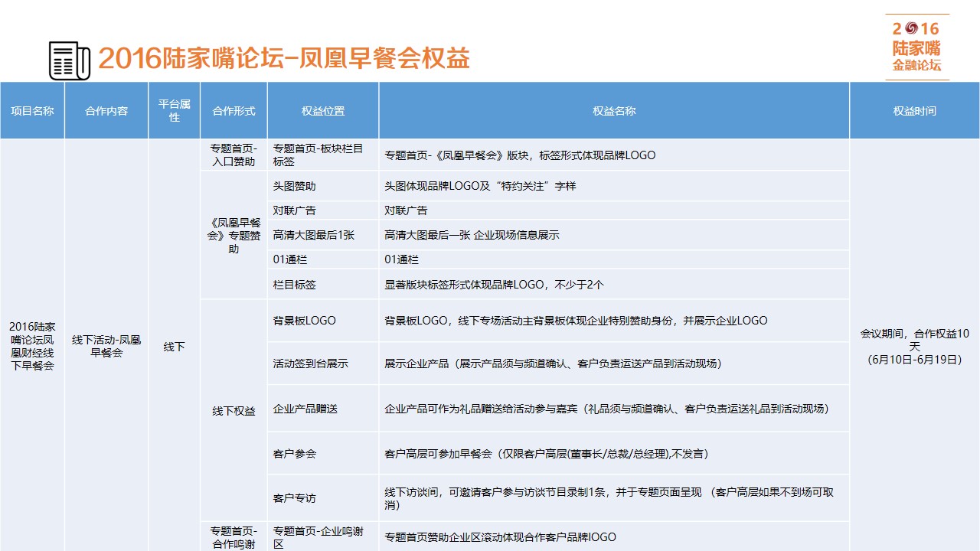Click 01通栏 in the 权益位置 column

(x=323, y=259)
